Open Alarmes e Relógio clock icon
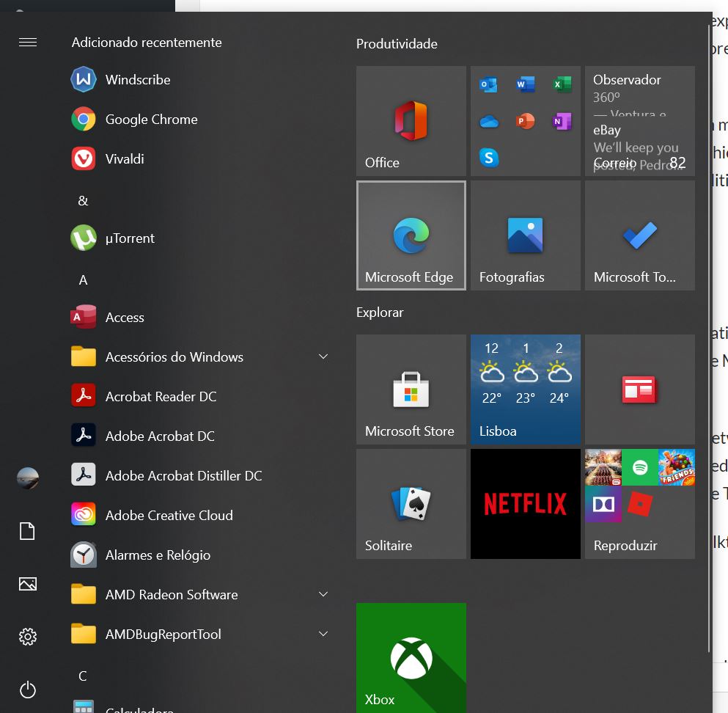This screenshot has width=728, height=713. click(x=84, y=555)
